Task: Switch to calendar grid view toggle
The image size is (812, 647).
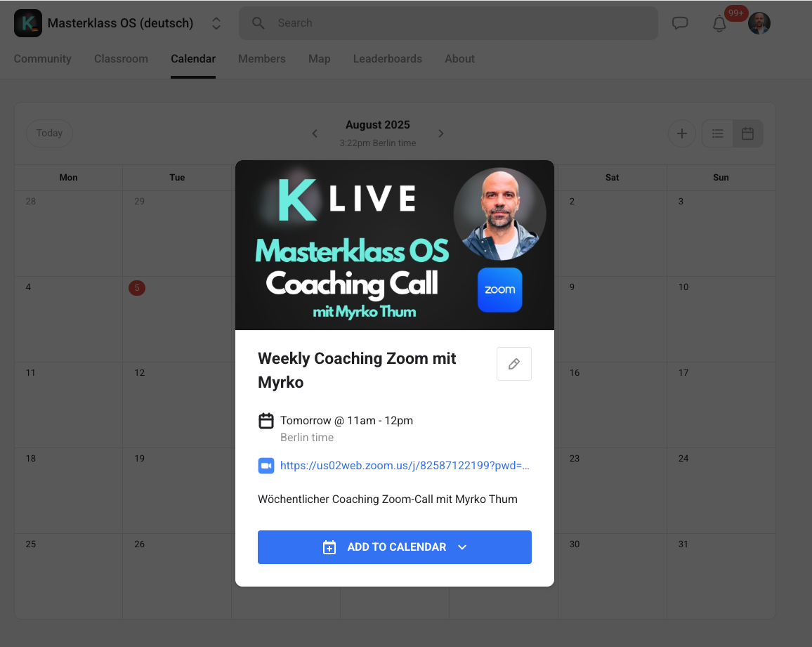Action: click(x=747, y=133)
